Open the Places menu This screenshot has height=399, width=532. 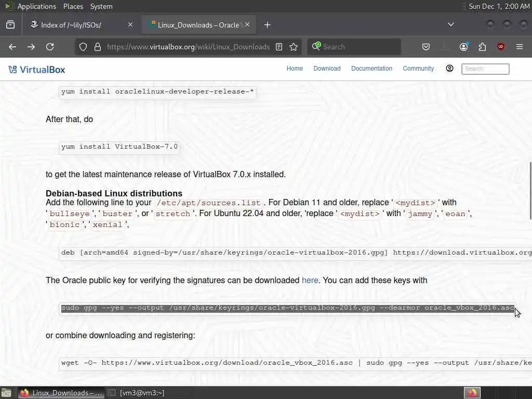coord(73,6)
